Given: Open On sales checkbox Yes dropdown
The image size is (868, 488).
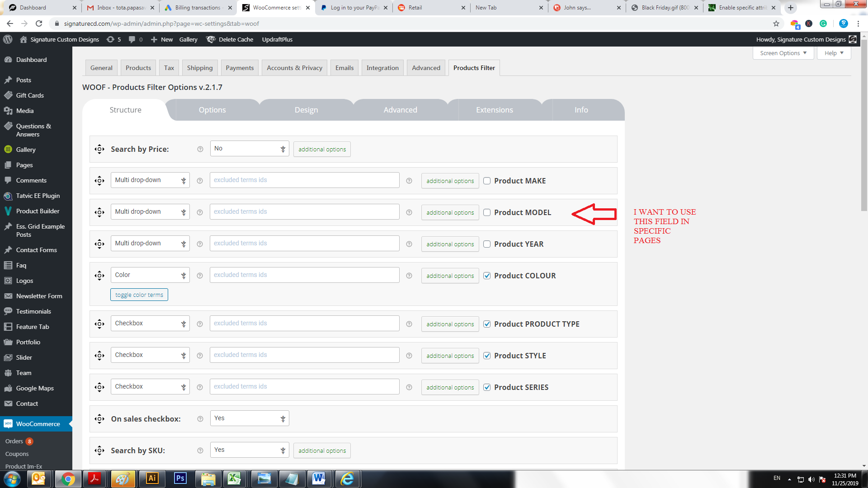Looking at the screenshot, I should click(250, 418).
